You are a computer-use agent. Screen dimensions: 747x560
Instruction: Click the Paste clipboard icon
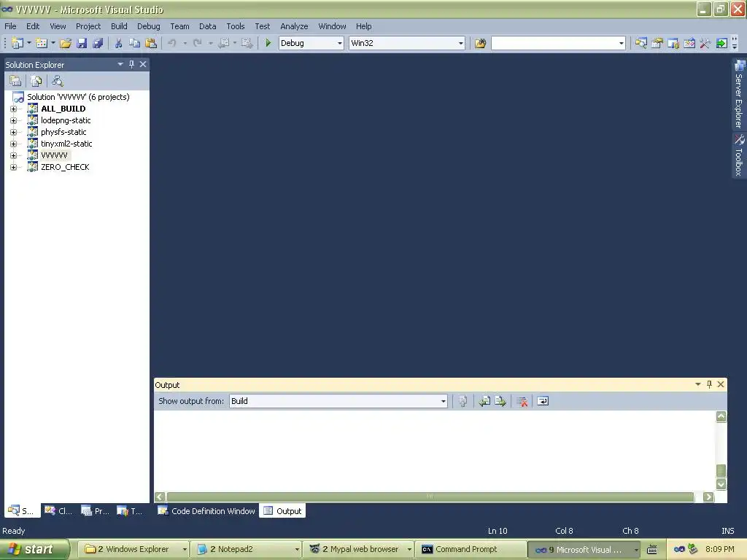[150, 43]
